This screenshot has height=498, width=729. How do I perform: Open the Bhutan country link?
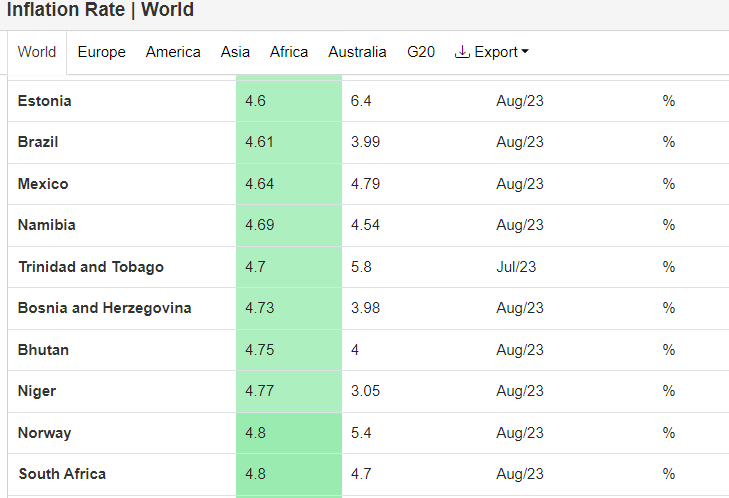tap(43, 350)
